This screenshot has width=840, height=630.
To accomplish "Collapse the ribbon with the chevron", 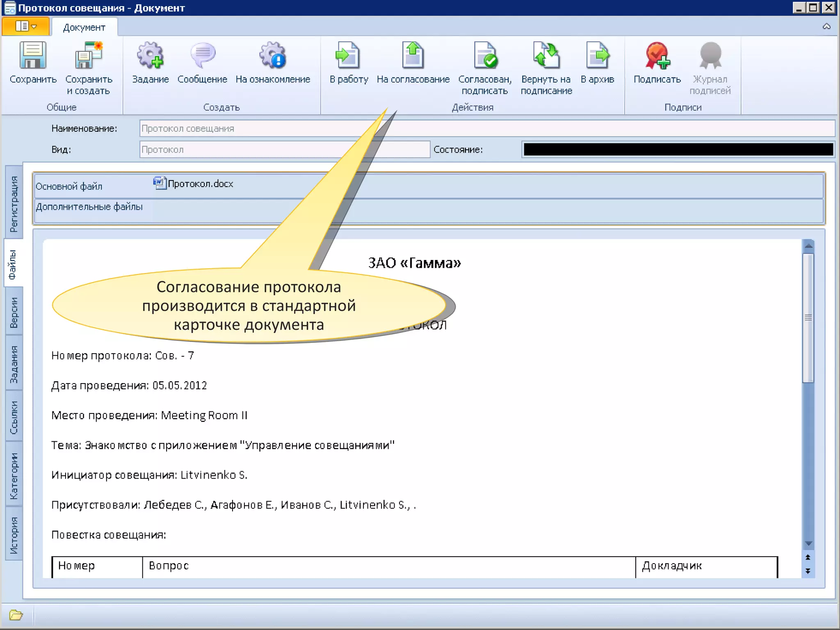I will tap(826, 27).
